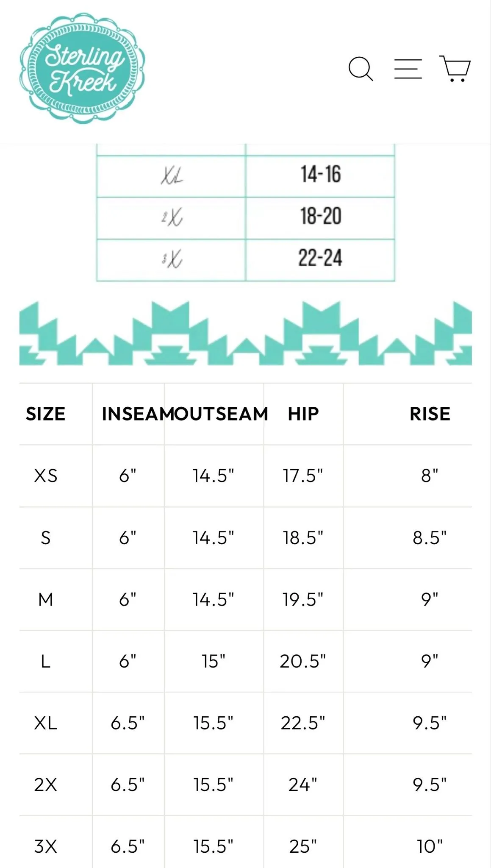
Task: Click the 2X size row label
Action: [x=46, y=785]
